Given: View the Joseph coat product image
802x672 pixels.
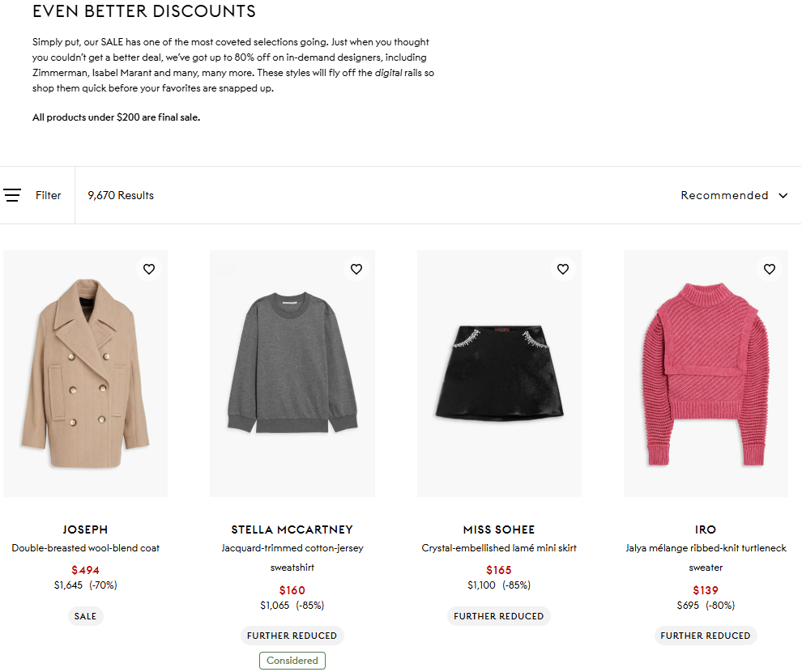Looking at the screenshot, I should (85, 373).
